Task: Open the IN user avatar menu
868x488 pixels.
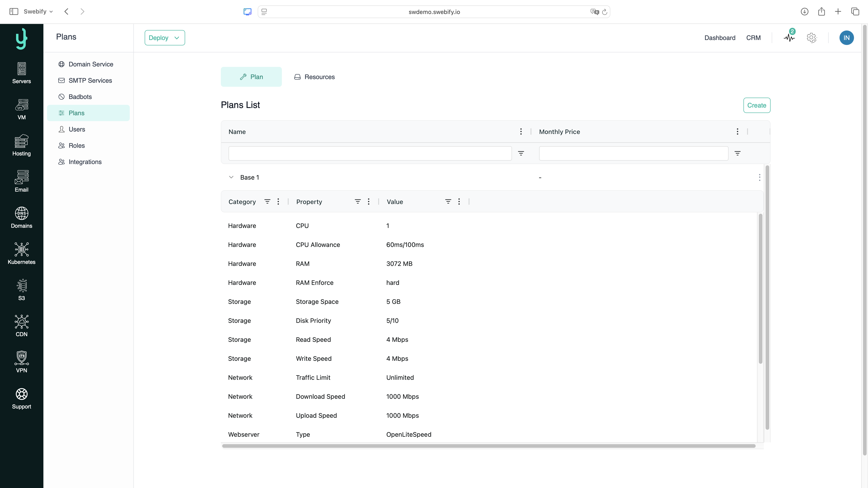Action: coord(847,38)
